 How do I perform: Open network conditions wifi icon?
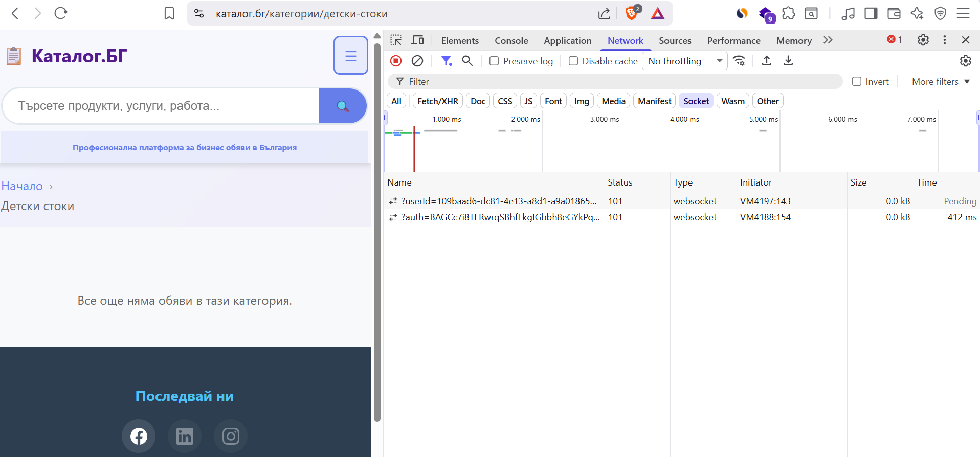[739, 61]
